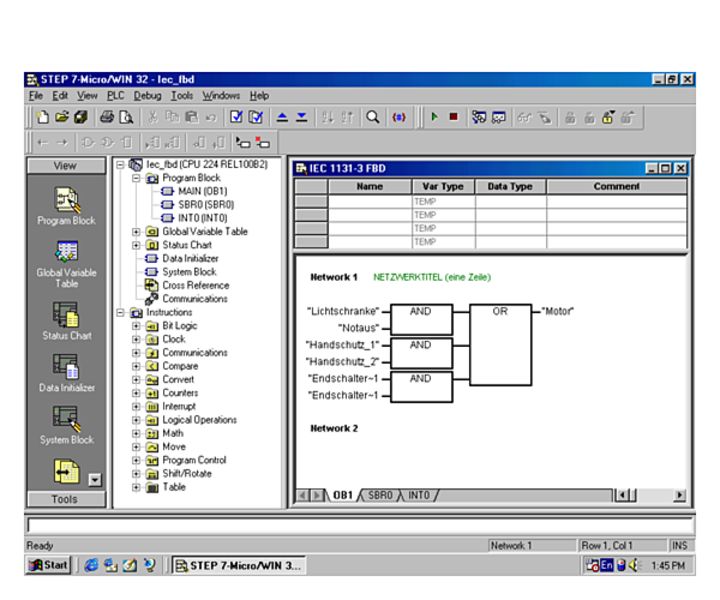Click the Print Preview icon

point(126,117)
